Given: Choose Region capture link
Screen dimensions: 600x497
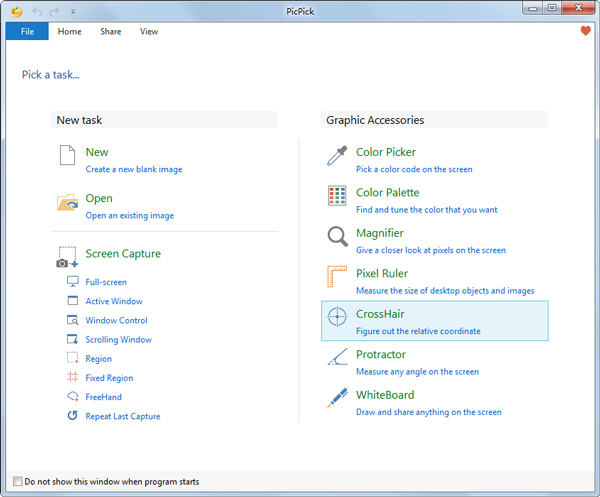Looking at the screenshot, I should 99,359.
